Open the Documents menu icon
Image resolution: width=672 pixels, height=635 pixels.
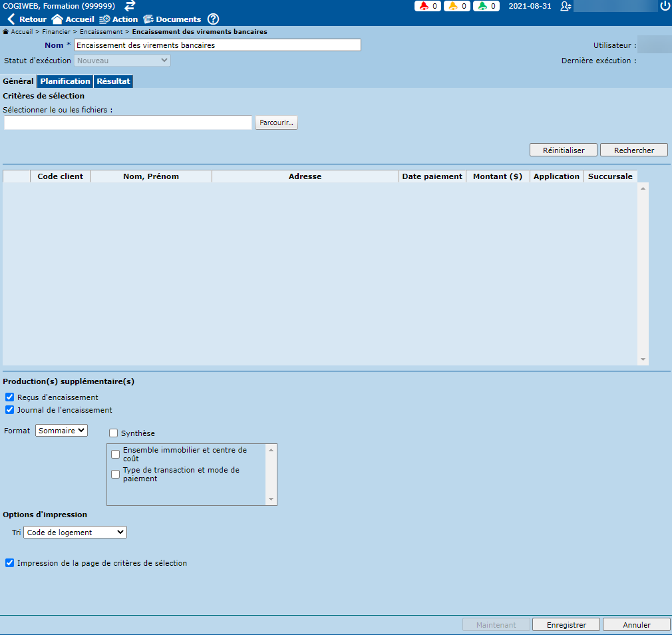pos(148,19)
